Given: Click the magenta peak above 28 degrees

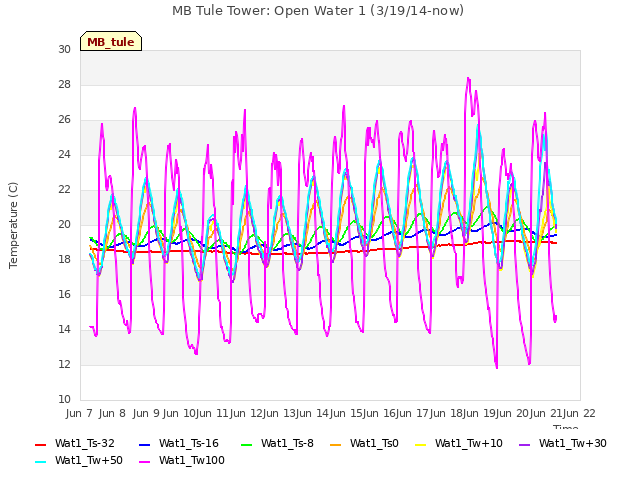Looking at the screenshot, I should click(x=468, y=78).
